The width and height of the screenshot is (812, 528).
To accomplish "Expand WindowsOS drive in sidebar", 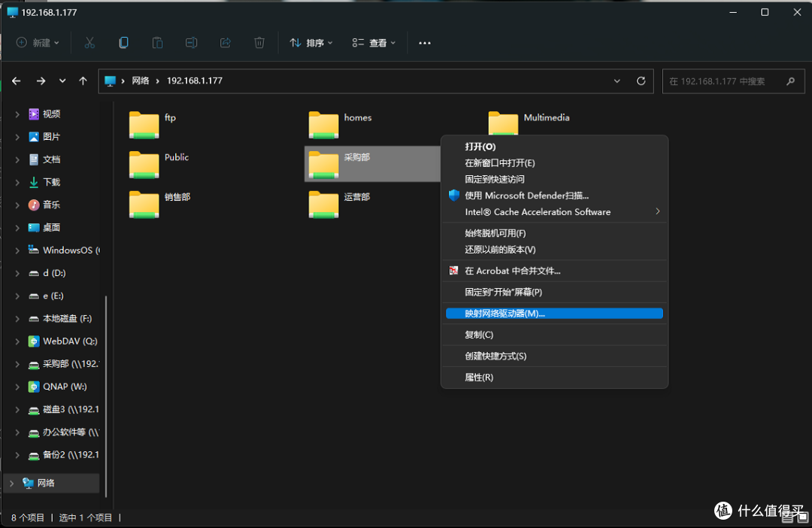I will [17, 250].
